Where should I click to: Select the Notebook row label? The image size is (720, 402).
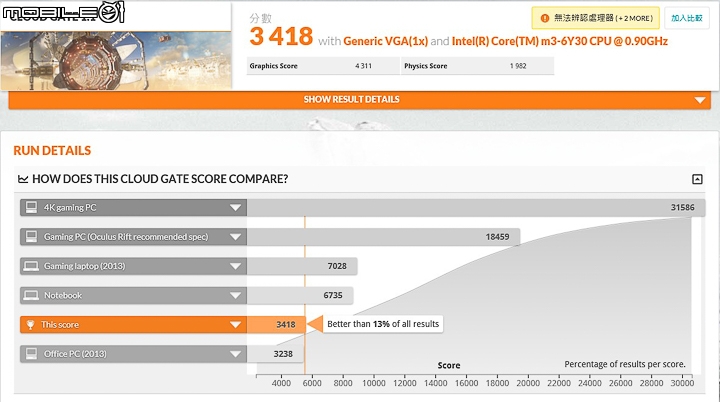coord(63,295)
